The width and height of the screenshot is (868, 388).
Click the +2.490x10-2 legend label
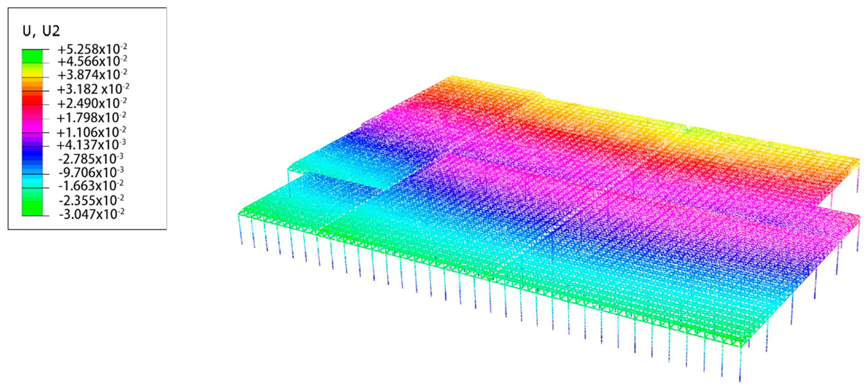pos(92,103)
